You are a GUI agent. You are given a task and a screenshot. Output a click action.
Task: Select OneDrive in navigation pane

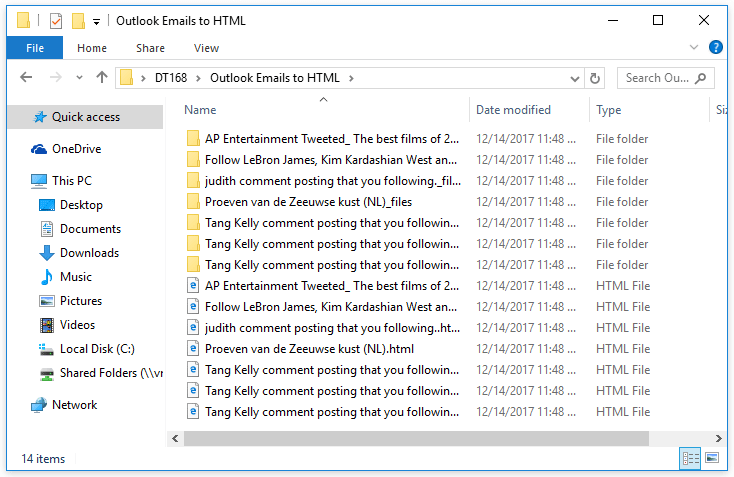[x=76, y=149]
